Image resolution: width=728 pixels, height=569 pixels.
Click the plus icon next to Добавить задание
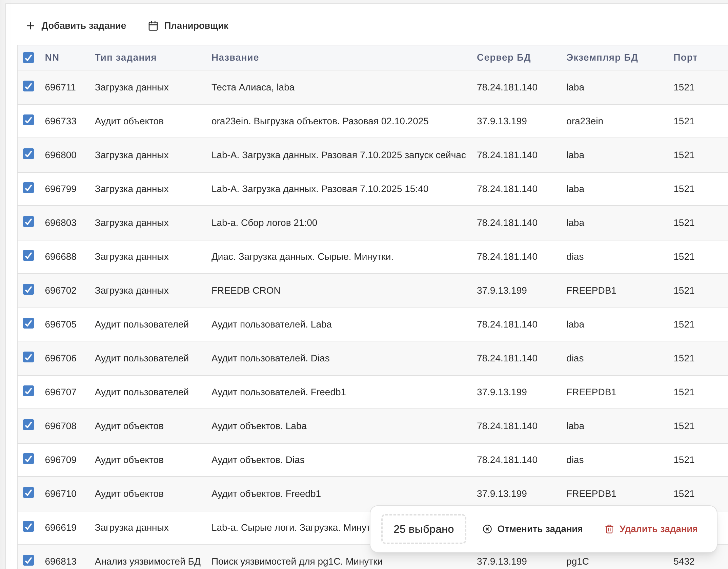(x=30, y=26)
